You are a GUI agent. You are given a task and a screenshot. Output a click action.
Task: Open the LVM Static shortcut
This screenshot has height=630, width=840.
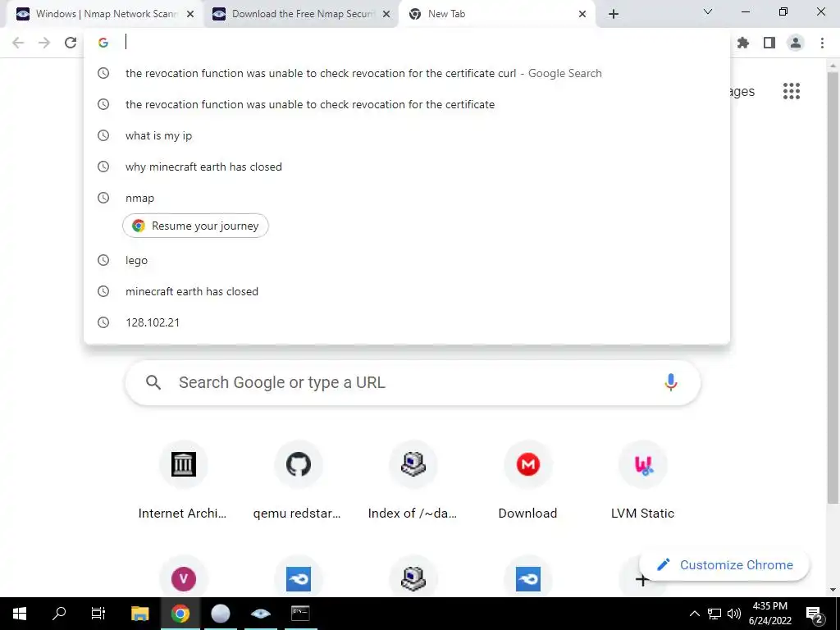(642, 481)
